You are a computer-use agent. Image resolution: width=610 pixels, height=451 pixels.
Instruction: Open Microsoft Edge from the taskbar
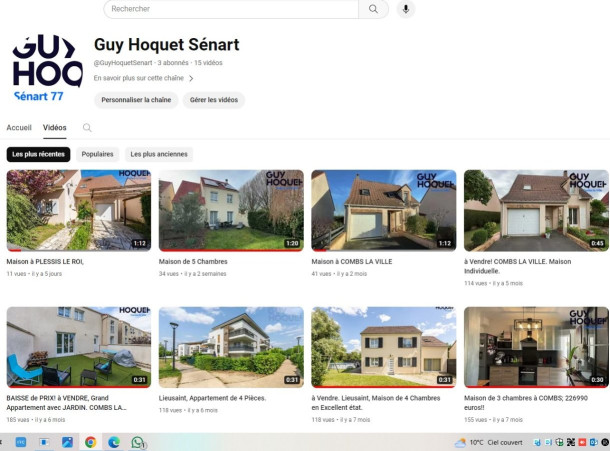tap(114, 442)
